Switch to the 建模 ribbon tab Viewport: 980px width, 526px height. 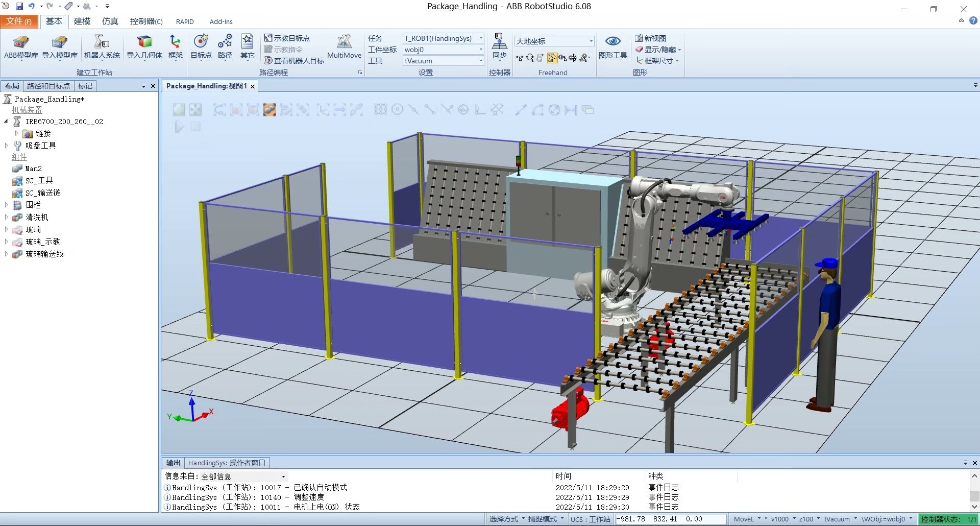pos(82,21)
